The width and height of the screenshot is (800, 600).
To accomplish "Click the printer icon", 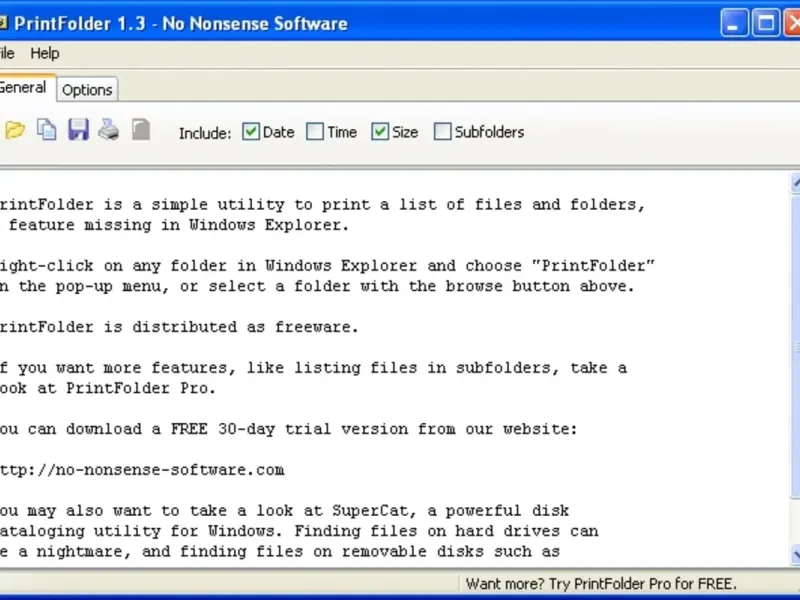I will [x=109, y=130].
